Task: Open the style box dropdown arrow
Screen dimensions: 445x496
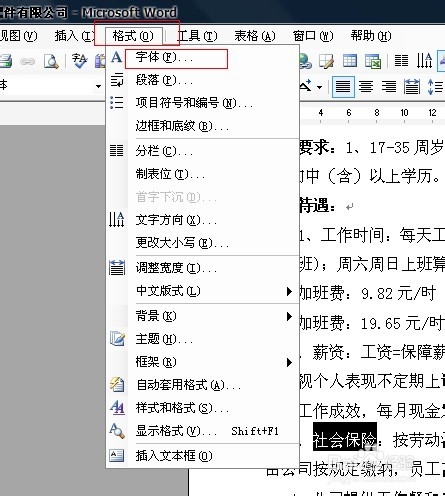Action: coord(98,86)
